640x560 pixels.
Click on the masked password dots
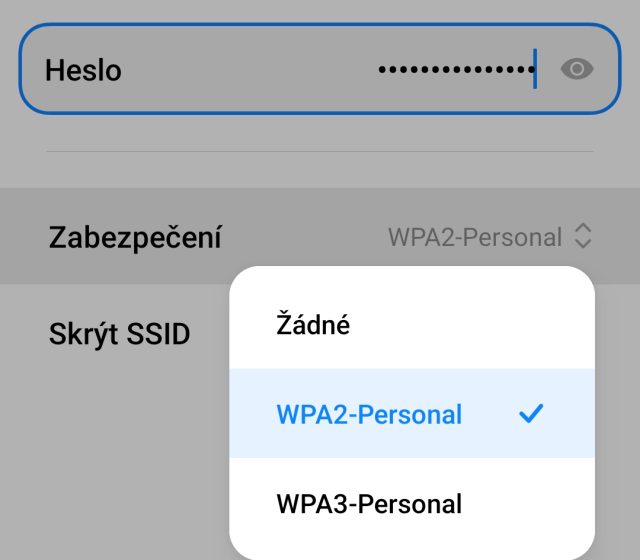coord(455,70)
